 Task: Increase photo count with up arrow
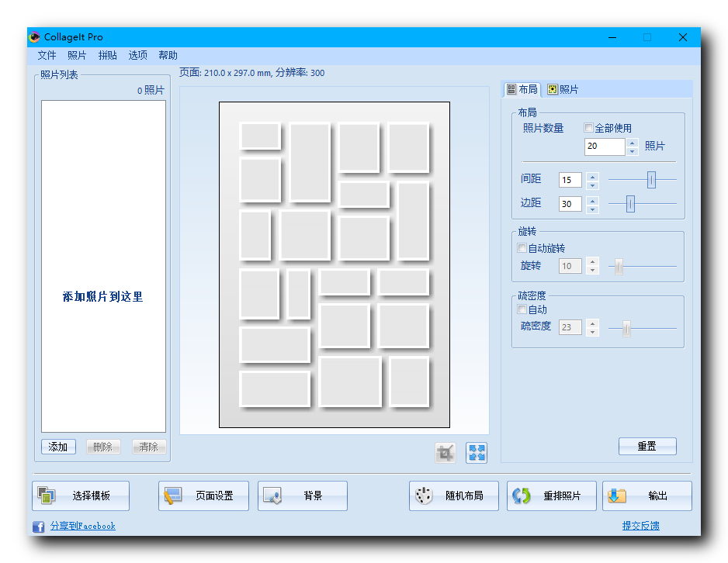[x=632, y=143]
